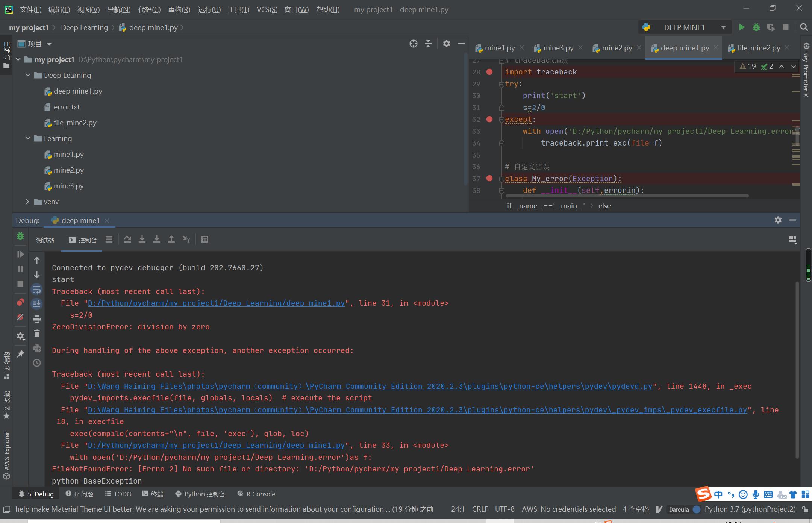Image resolution: width=812 pixels, height=523 pixels.
Task: Click the locate/scroll from source target icon
Action: pyautogui.click(x=414, y=44)
